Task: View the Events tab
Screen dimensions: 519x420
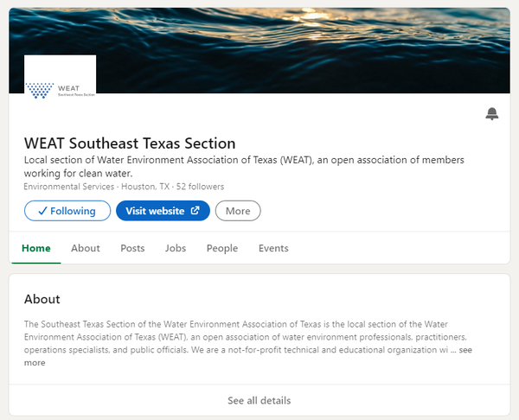Action: pyautogui.click(x=273, y=248)
